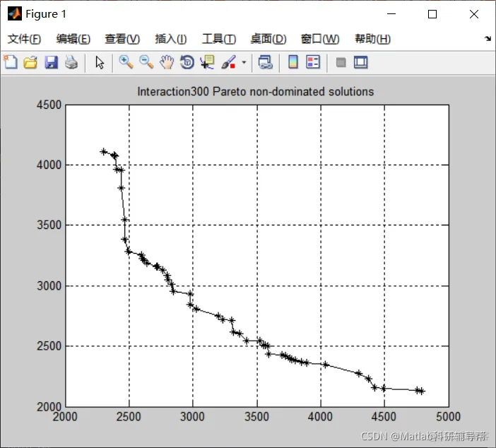
Task: Open a file using the folder icon
Action: tap(30, 62)
